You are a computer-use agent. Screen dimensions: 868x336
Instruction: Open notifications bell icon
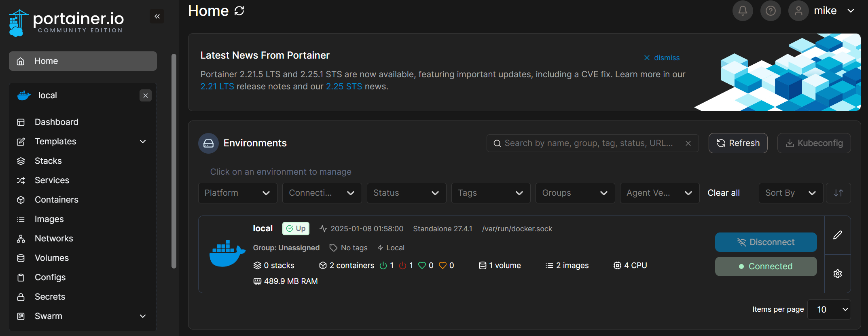coord(743,11)
